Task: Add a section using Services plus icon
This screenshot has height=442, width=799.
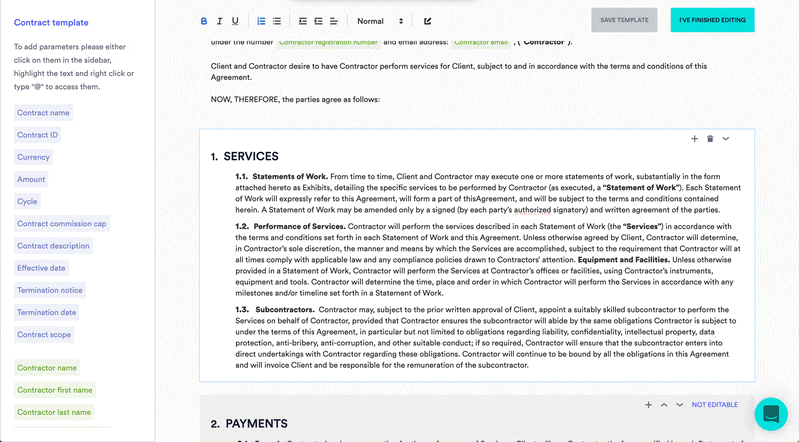Action: click(694, 139)
